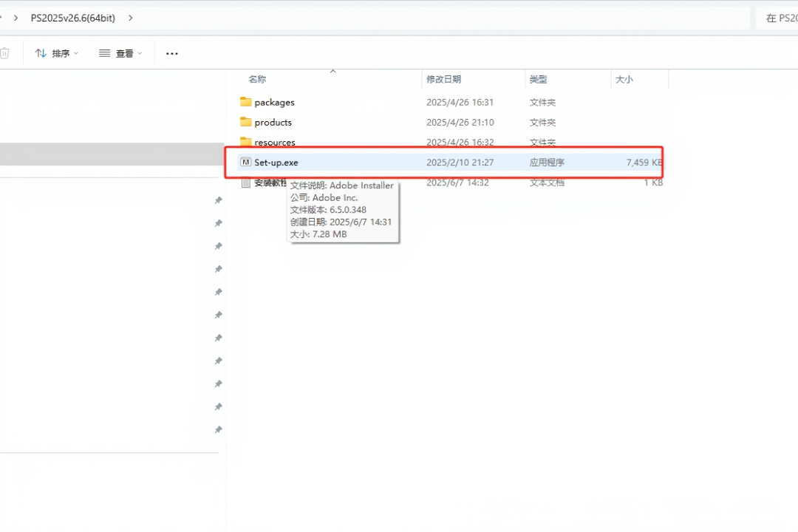Launch the Set-up.exe application
This screenshot has height=532, width=798.
click(276, 162)
